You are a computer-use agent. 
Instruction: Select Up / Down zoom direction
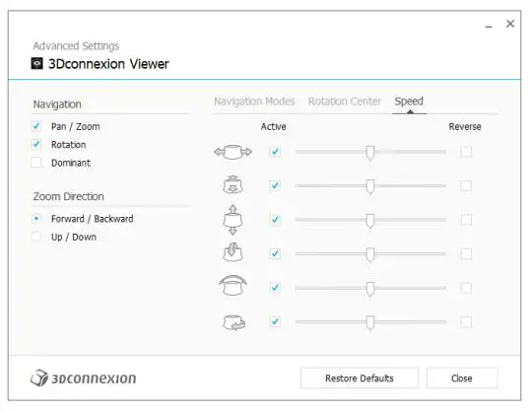[36, 237]
